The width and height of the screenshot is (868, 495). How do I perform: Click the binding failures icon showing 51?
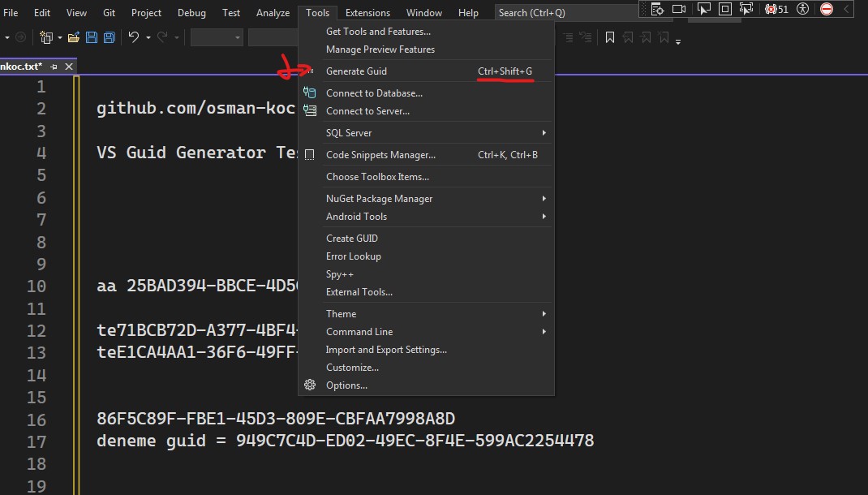(x=776, y=9)
